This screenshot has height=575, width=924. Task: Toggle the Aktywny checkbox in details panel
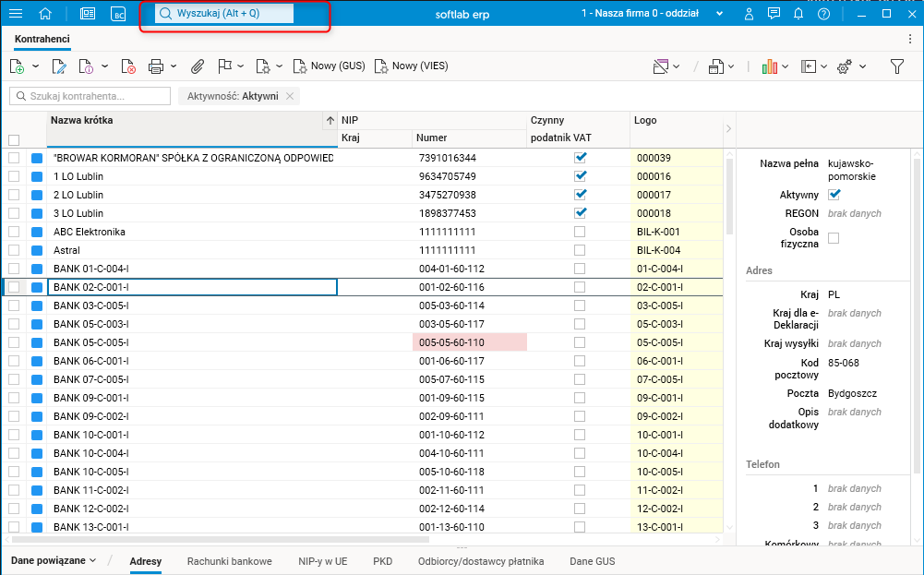point(834,195)
